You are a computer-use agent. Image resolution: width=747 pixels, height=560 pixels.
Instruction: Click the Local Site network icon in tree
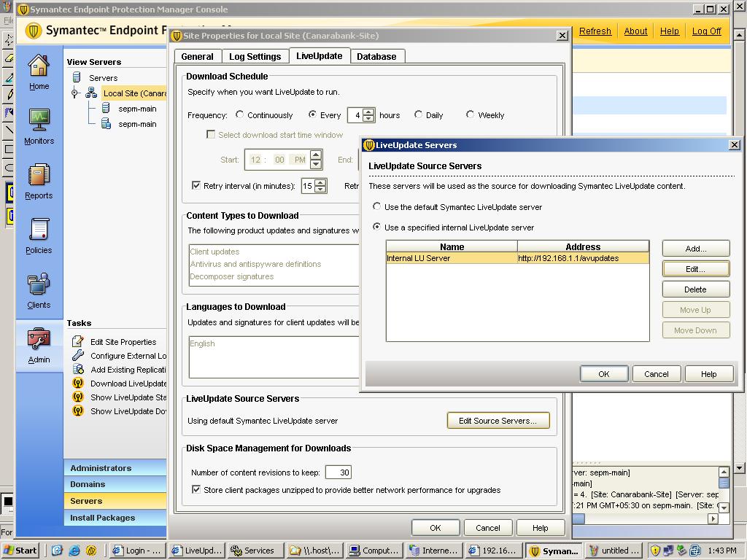click(x=91, y=93)
